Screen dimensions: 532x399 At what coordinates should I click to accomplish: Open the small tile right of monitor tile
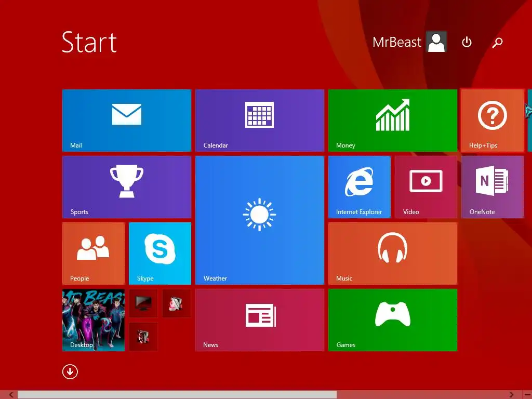click(x=177, y=303)
